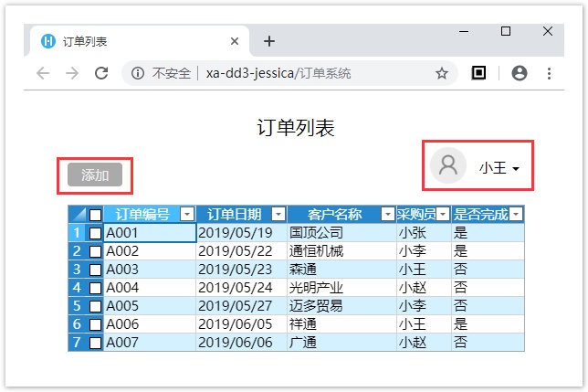The width and height of the screenshot is (588, 392).
Task: Bookmark page with the star icon
Action: pos(442,73)
